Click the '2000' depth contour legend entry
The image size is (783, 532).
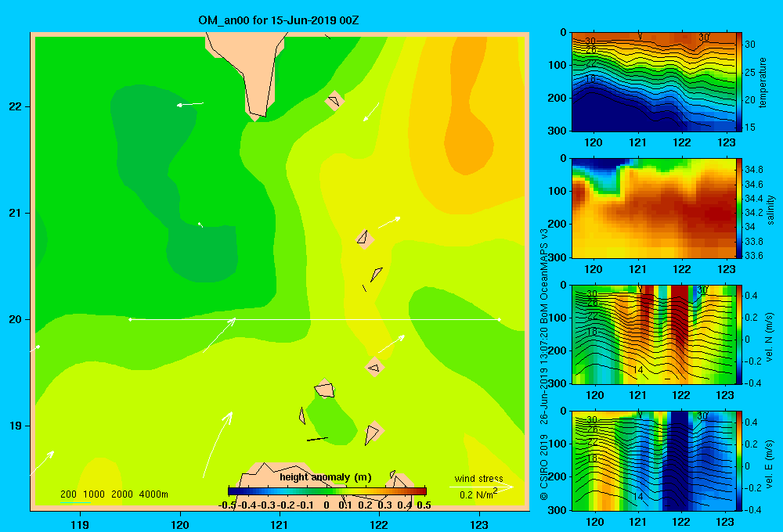coord(122,494)
